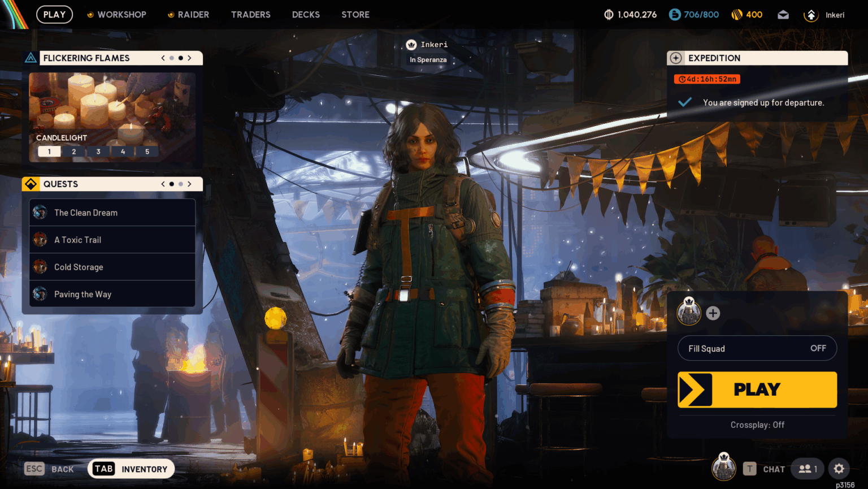Select Candlelight progress step 3

pyautogui.click(x=98, y=151)
